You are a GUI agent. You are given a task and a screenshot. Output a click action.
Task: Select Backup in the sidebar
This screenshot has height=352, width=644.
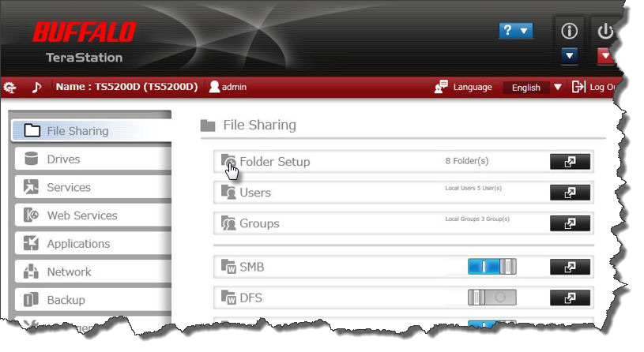(x=92, y=300)
